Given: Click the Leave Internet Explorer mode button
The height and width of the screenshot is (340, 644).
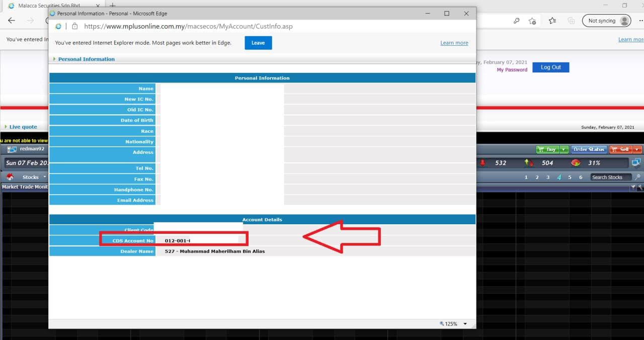Looking at the screenshot, I should (258, 43).
